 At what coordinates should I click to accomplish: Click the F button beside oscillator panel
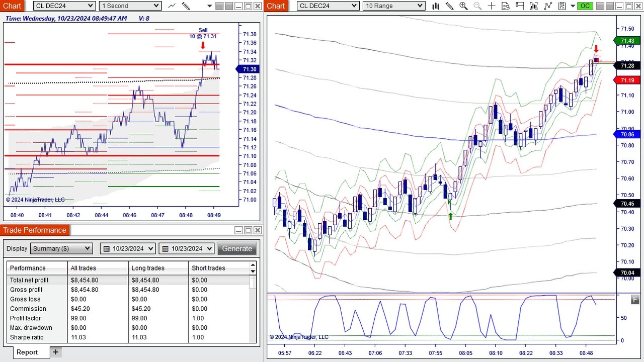(x=635, y=300)
